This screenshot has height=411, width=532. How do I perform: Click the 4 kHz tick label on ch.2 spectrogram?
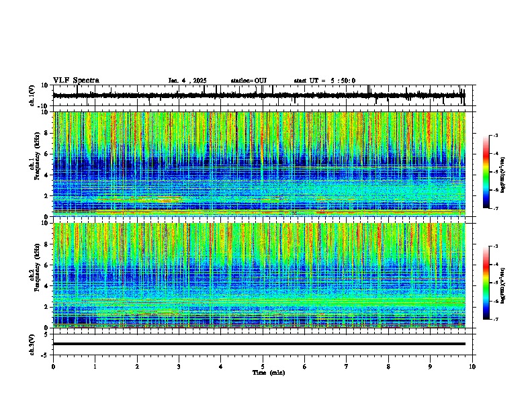pyautogui.click(x=46, y=286)
